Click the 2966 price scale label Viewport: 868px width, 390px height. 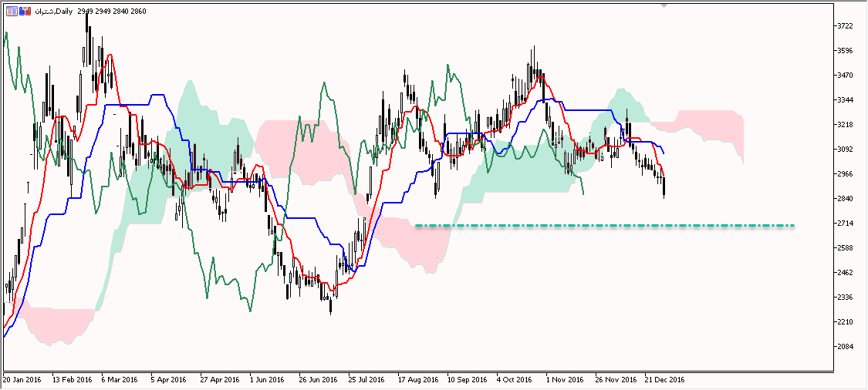tap(846, 174)
